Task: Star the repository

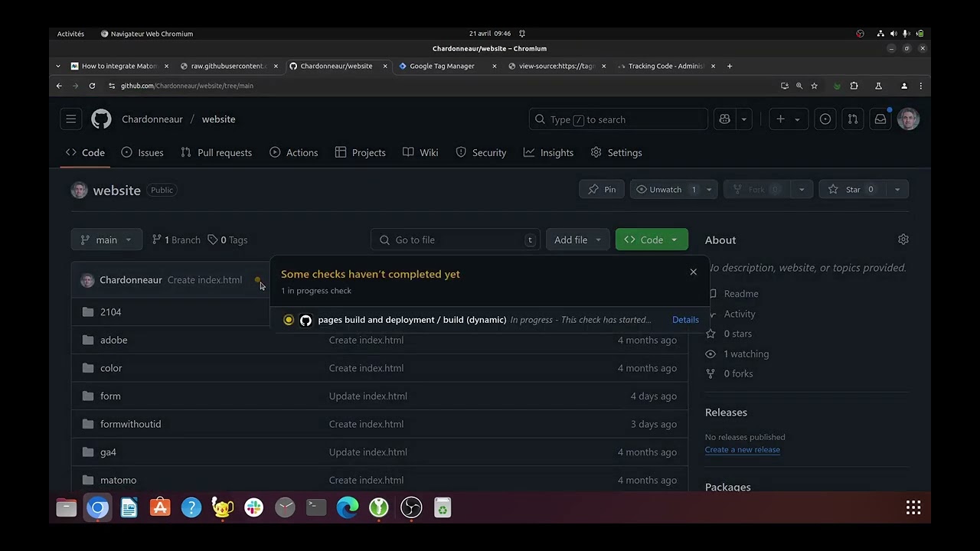Action: coord(853,190)
